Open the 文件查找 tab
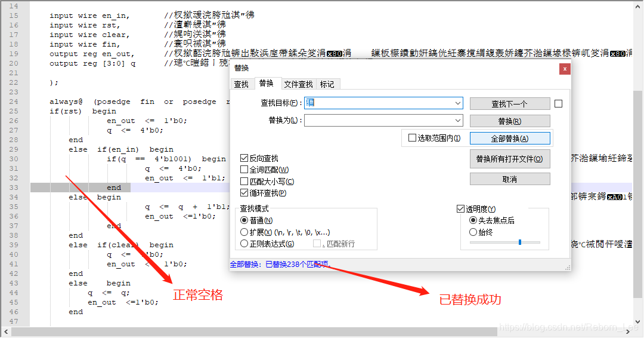Image resolution: width=644 pixels, height=338 pixels. point(299,84)
